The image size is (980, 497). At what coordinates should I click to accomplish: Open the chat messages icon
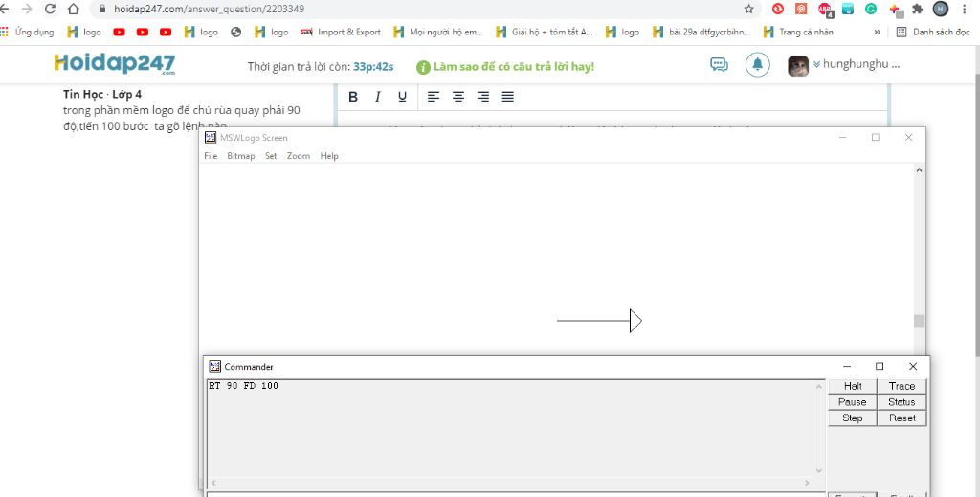[x=719, y=65]
